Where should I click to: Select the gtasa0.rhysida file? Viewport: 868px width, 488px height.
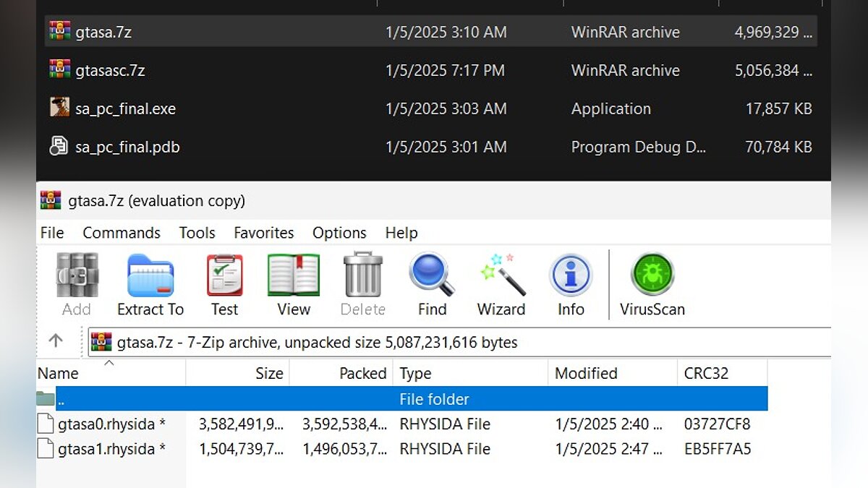(x=106, y=424)
